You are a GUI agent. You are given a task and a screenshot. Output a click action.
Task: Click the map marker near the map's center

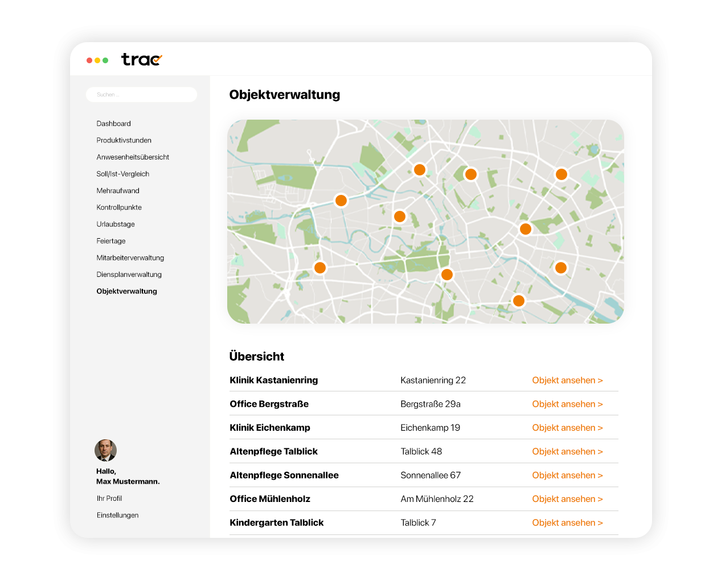[x=399, y=216]
